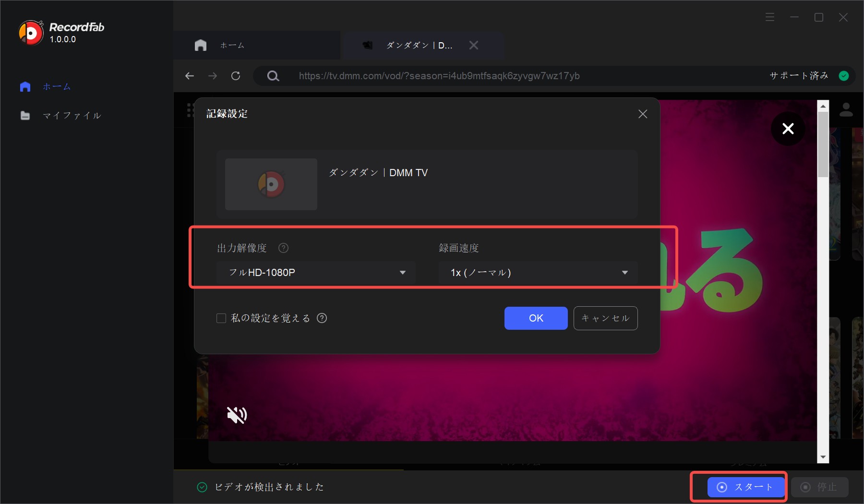
Task: Click the キャンセル button
Action: (606, 318)
